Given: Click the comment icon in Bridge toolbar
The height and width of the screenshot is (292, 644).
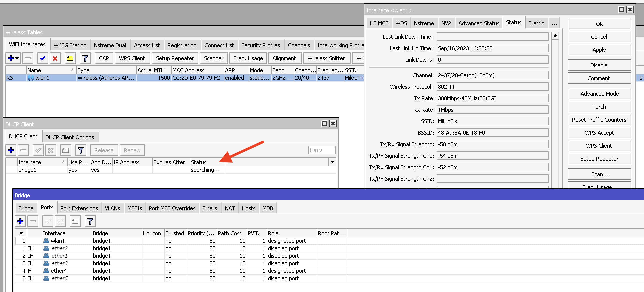Looking at the screenshot, I should pos(75,221).
